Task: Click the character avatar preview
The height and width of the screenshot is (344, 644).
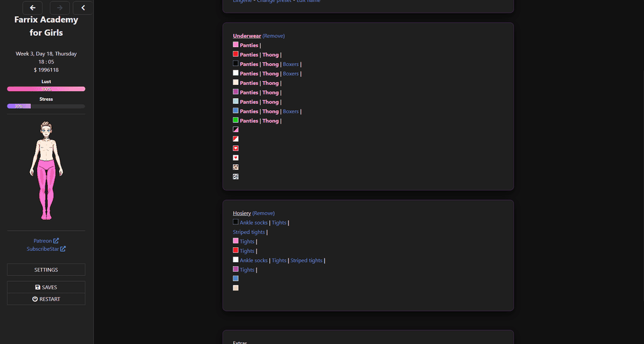Action: click(x=46, y=170)
